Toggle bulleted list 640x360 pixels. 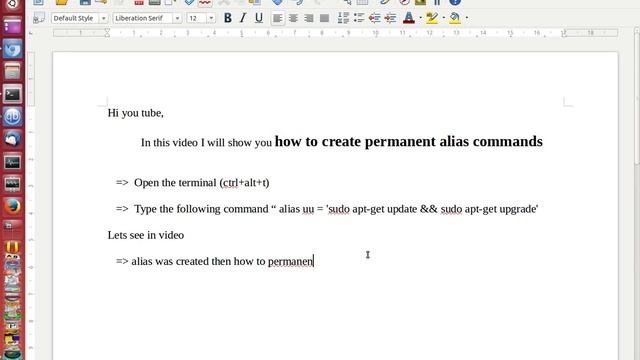pyautogui.click(x=359, y=18)
